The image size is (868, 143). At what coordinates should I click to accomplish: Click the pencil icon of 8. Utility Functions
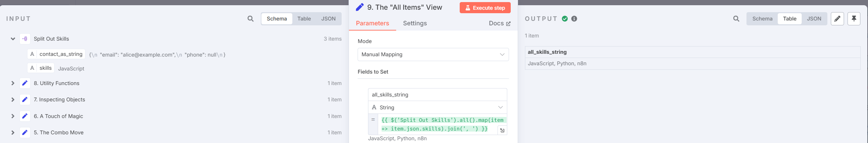pos(25,83)
